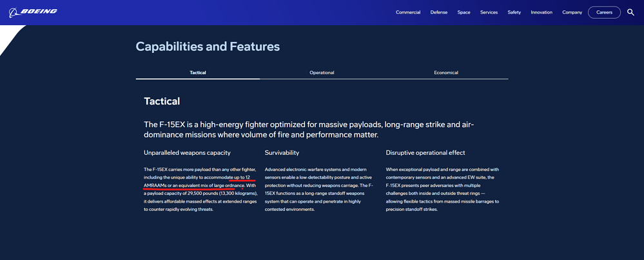Click the Unparalleled weapons capacity subheading
Viewport: 644px width, 260px height.
click(187, 153)
